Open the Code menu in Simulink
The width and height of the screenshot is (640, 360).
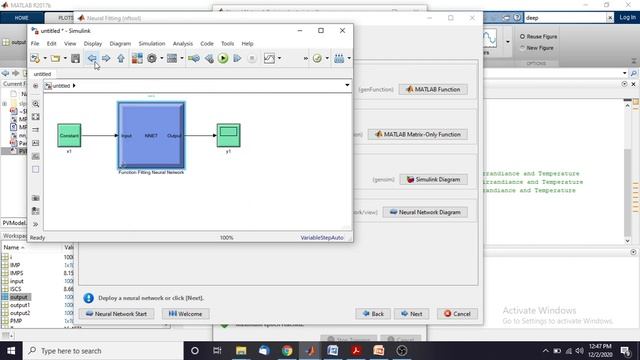pos(207,43)
